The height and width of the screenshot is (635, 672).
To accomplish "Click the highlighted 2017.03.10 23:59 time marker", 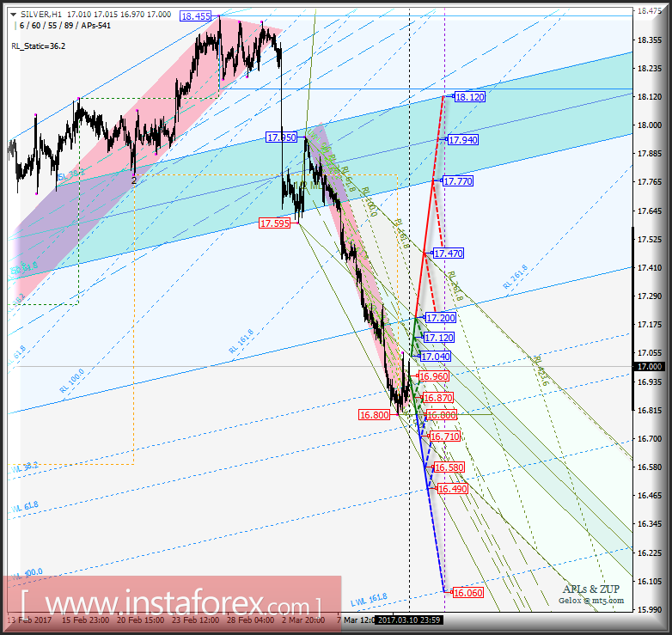I will pos(409,620).
